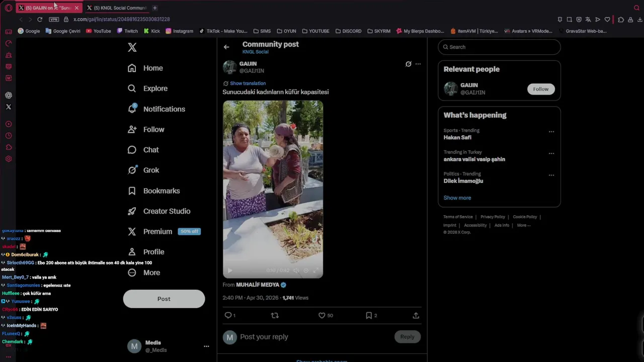This screenshot has height=362, width=644.
Task: Click the browser translate page icon
Action: pyautogui.click(x=588, y=20)
